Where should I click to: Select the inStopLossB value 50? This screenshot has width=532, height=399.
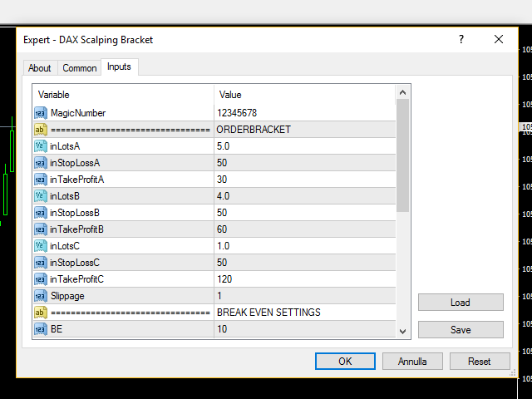point(222,213)
